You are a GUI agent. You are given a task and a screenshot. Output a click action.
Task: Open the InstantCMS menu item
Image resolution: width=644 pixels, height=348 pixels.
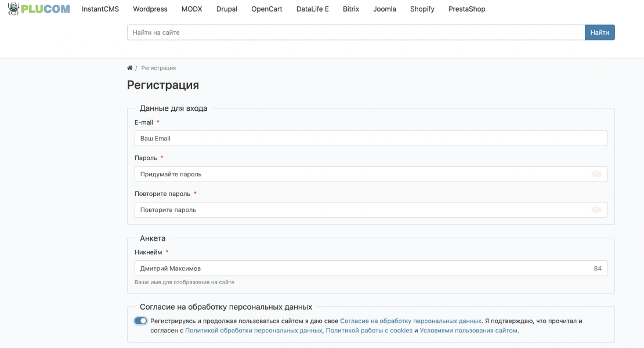100,9
